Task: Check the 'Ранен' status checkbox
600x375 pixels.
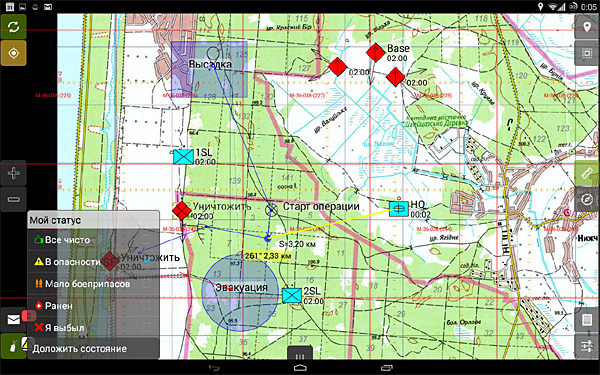Action: (145, 306)
